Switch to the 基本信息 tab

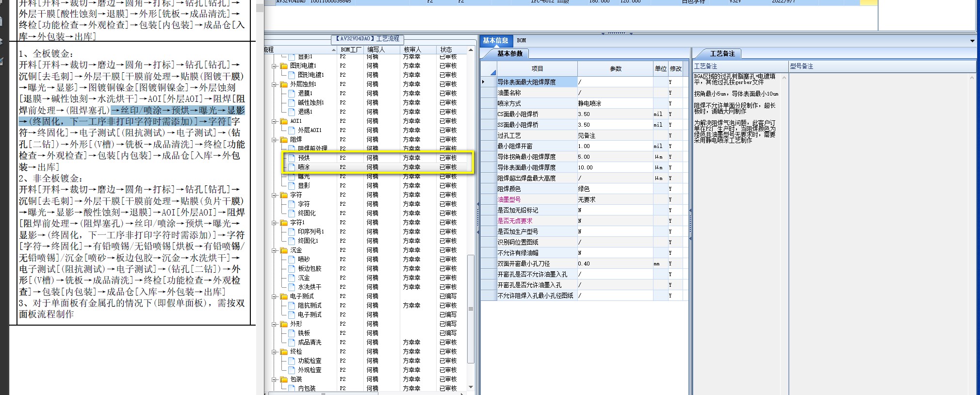(495, 41)
